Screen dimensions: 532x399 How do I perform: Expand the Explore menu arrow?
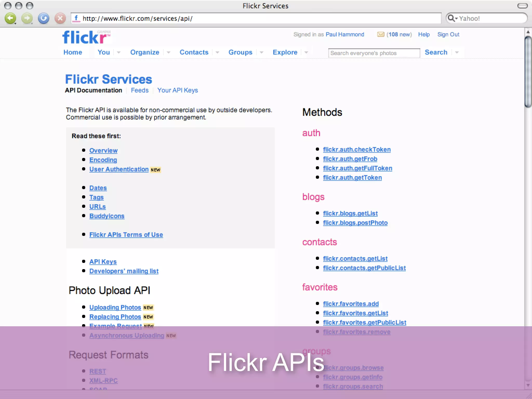pos(306,52)
